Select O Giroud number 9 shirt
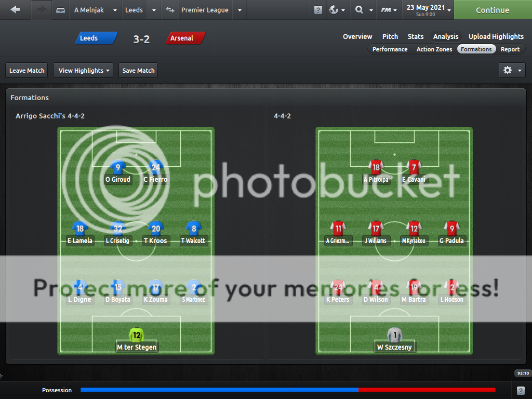The width and height of the screenshot is (532, 399). click(x=118, y=168)
